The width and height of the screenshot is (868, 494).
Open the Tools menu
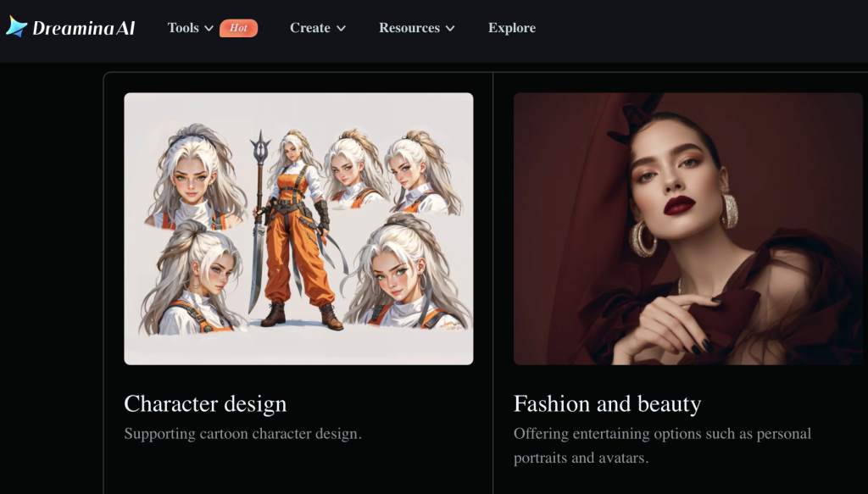[183, 28]
